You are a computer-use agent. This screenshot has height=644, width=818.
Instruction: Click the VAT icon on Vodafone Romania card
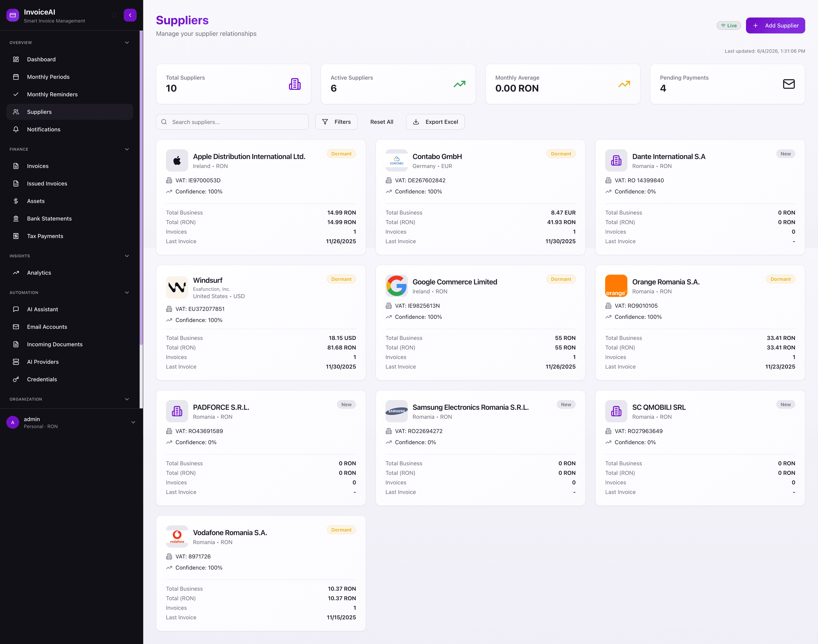[x=169, y=557]
